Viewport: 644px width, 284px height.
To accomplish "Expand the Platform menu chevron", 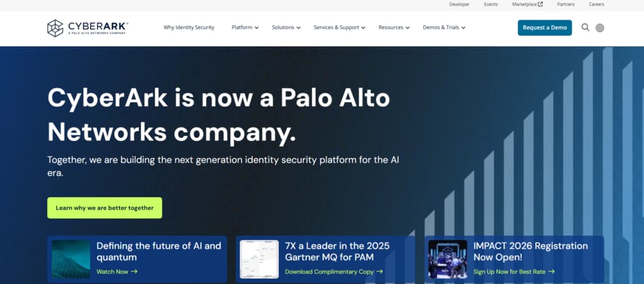I will tap(257, 28).
